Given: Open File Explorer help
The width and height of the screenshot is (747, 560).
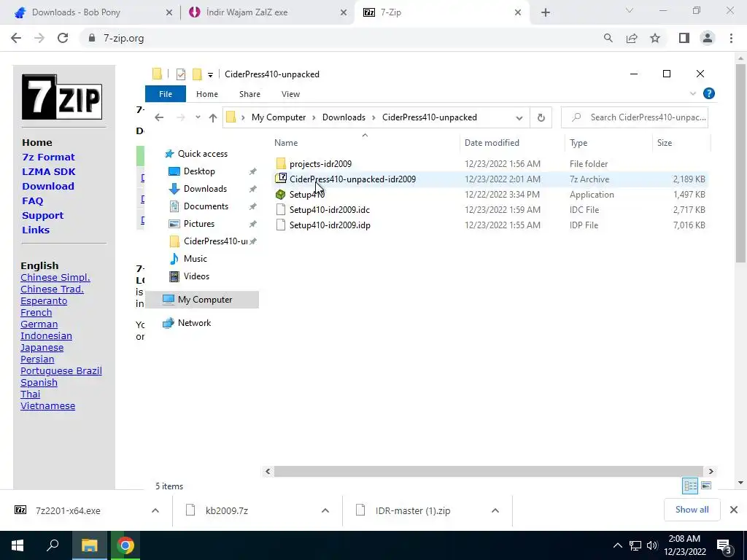Looking at the screenshot, I should pos(708,94).
